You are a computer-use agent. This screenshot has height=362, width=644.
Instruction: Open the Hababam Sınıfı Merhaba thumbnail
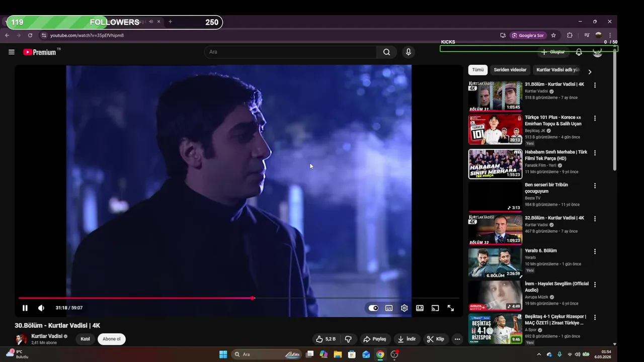click(495, 164)
